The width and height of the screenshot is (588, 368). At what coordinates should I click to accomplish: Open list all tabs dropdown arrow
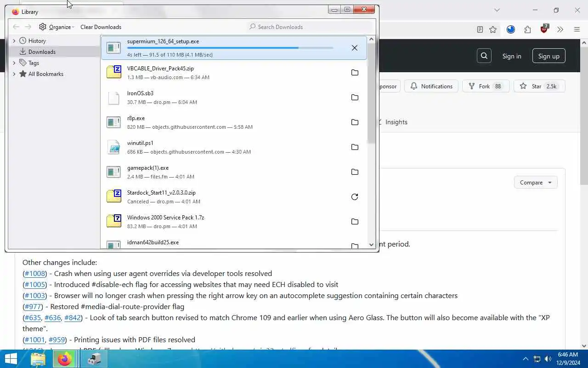[x=497, y=10]
